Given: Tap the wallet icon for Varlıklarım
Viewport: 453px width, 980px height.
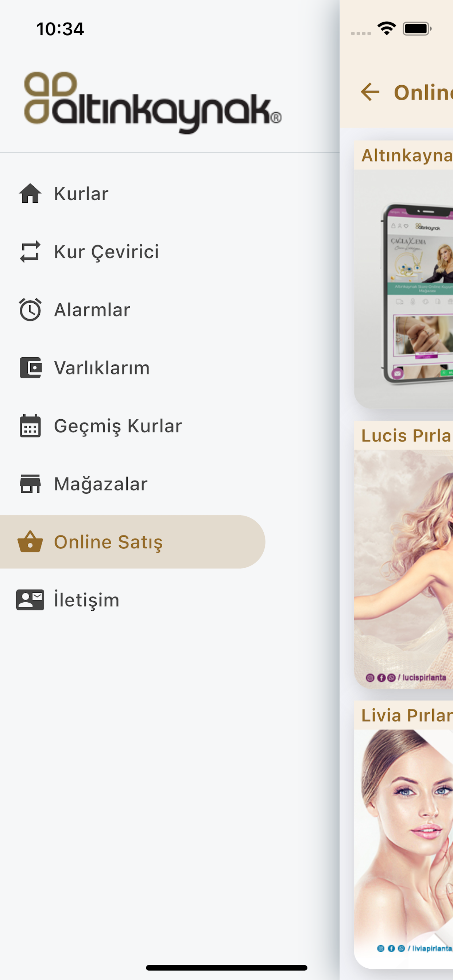Looking at the screenshot, I should 30,367.
